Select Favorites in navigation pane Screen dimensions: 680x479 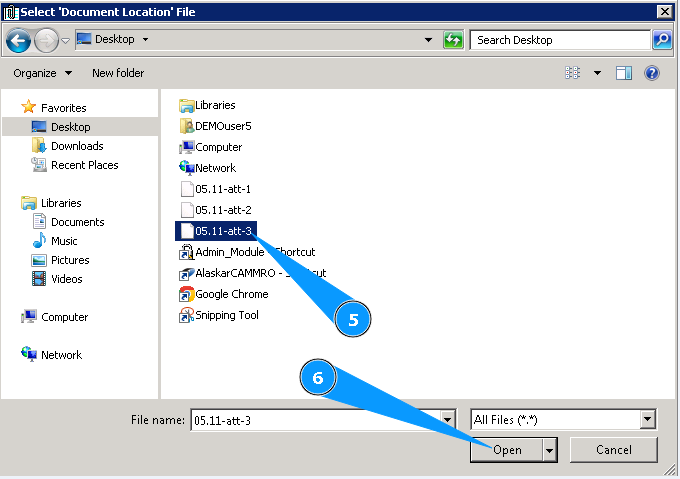[x=63, y=108]
